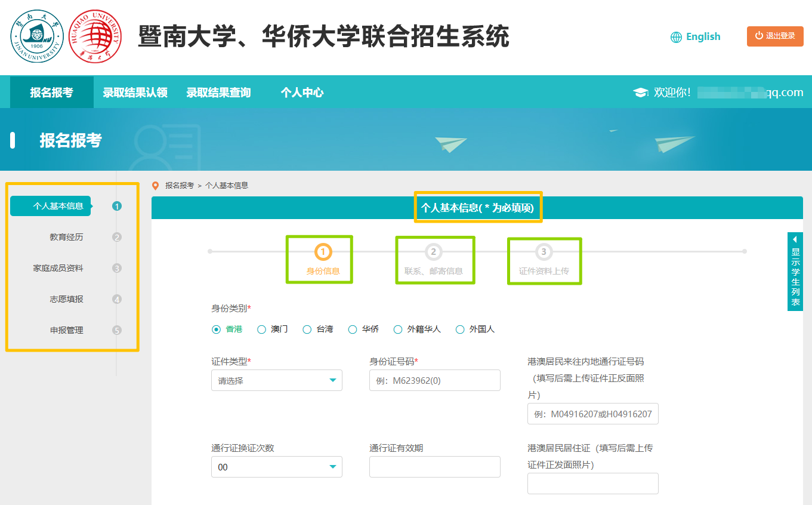This screenshot has height=505, width=812.
Task: Switch the interface language via English link
Action: click(702, 36)
